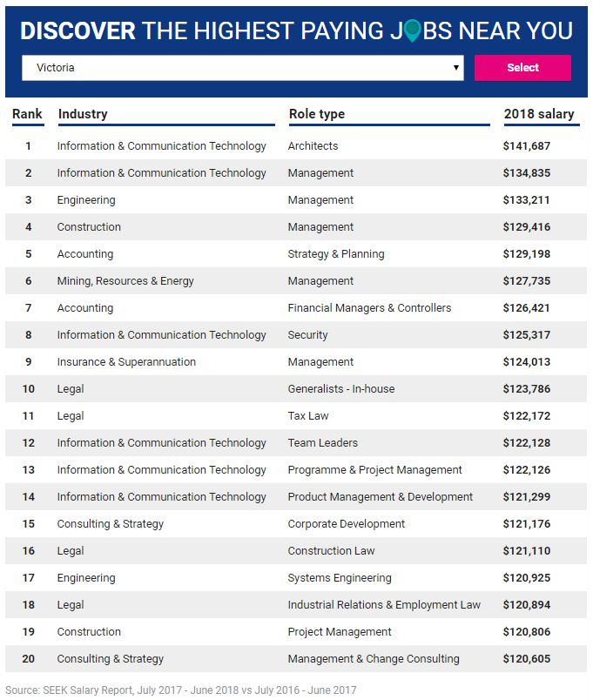Screen dimensions: 593x700
Task: Click Mining, Resources & Energy industry
Action: pyautogui.click(x=125, y=281)
